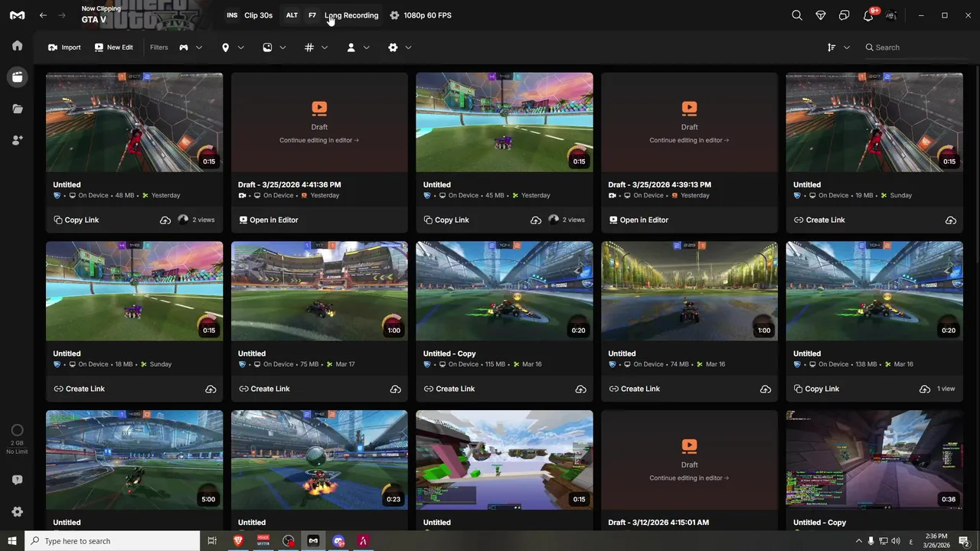Click the cloud upload icon on the 18 MB clip
The width and height of the screenshot is (980, 551).
(211, 390)
